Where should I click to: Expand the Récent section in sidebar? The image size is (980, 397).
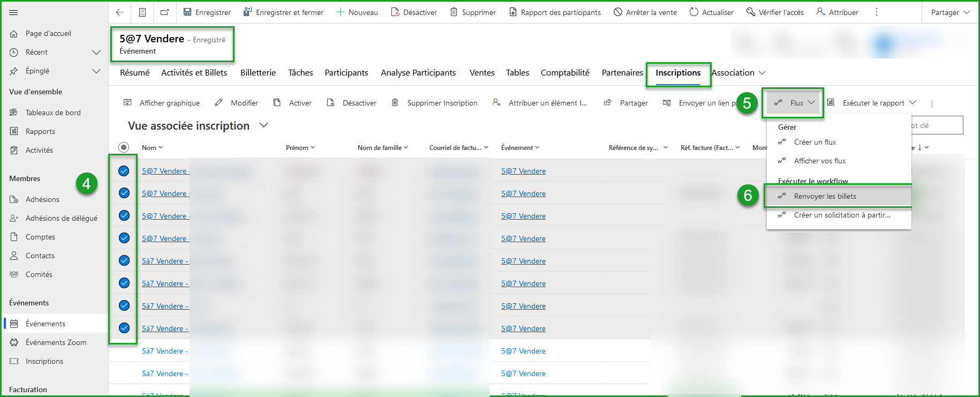tap(96, 52)
